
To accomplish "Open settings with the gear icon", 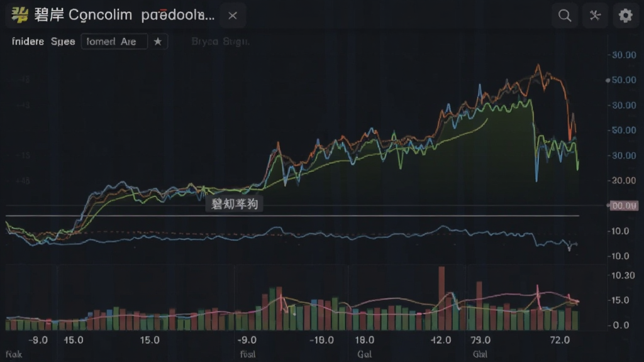I will coord(626,16).
